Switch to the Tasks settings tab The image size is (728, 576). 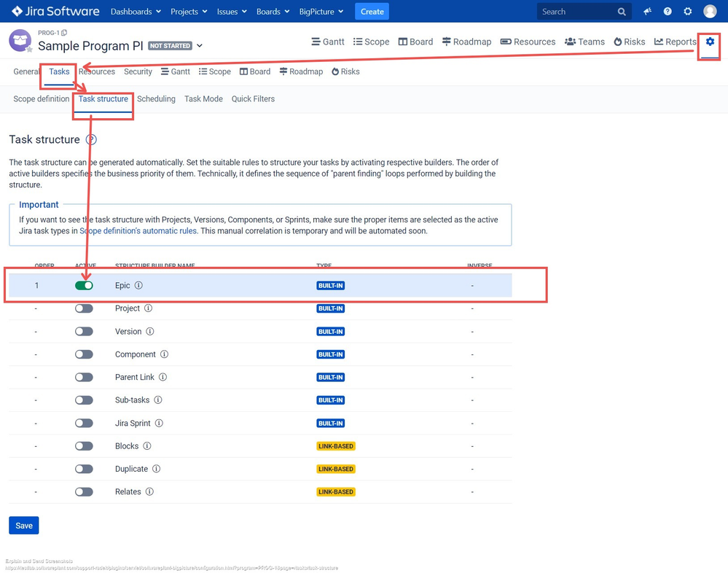pyautogui.click(x=60, y=71)
